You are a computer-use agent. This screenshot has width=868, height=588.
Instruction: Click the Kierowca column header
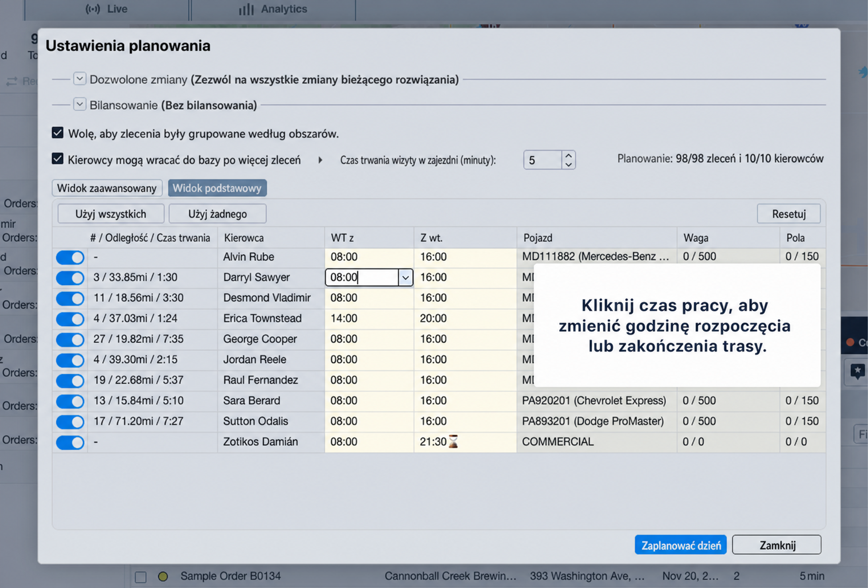pos(271,237)
